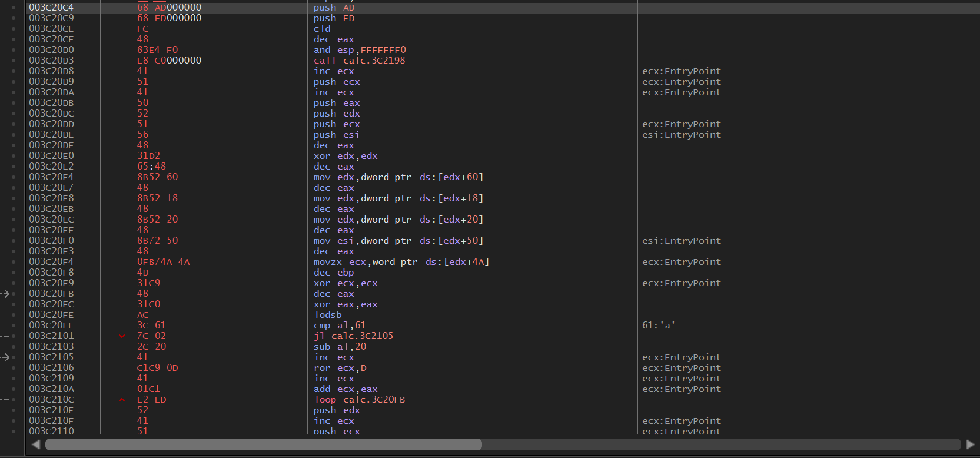Toggle breakpoint dot at address 003C20CE
This screenshot has height=458, width=980.
pos(14,29)
